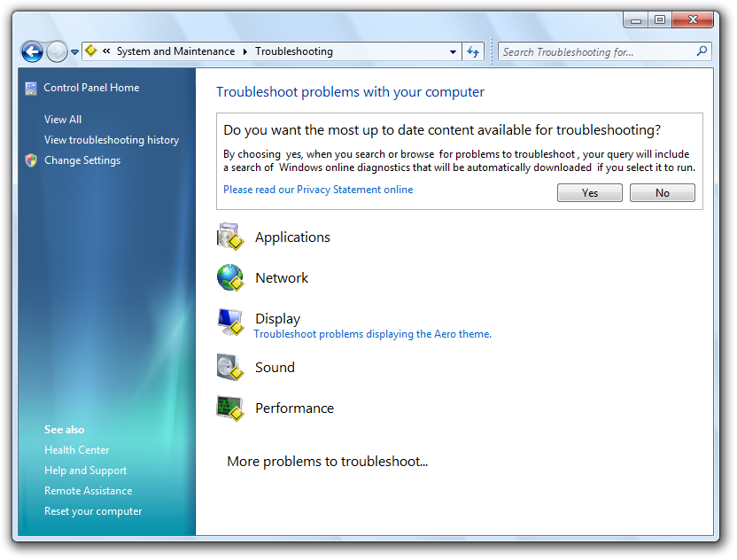737x560 pixels.
Task: Click the Back navigation arrow button
Action: (x=32, y=51)
